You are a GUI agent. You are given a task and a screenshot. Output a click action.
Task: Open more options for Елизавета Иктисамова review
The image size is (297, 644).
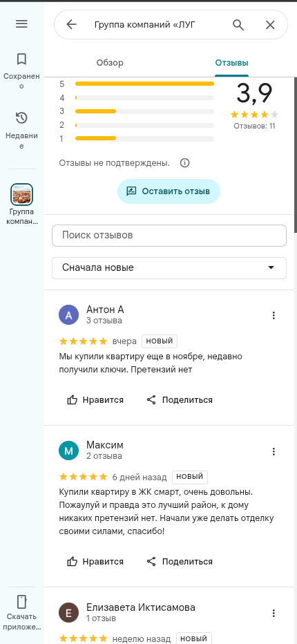pyautogui.click(x=274, y=614)
